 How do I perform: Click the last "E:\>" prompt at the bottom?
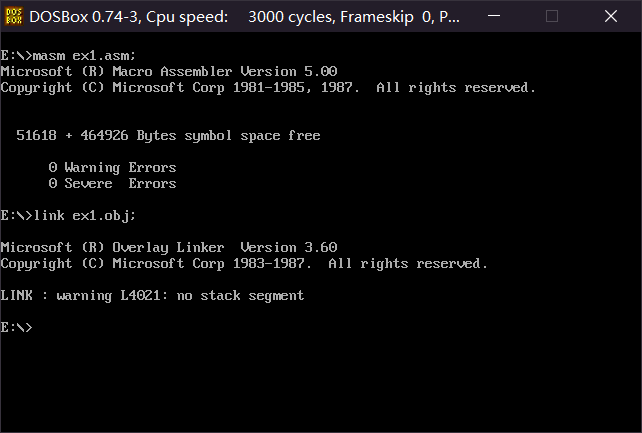(x=16, y=327)
